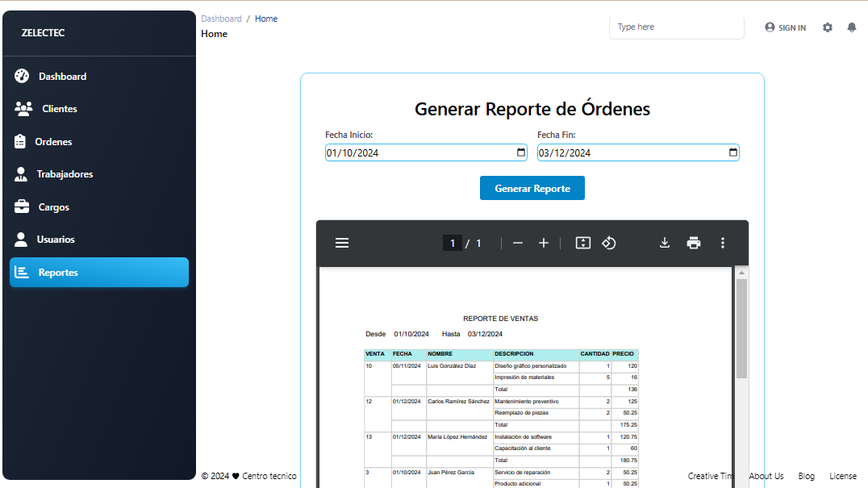Click the Carlos Ramírez Sánchez name cell
868x488 pixels.
pos(458,401)
